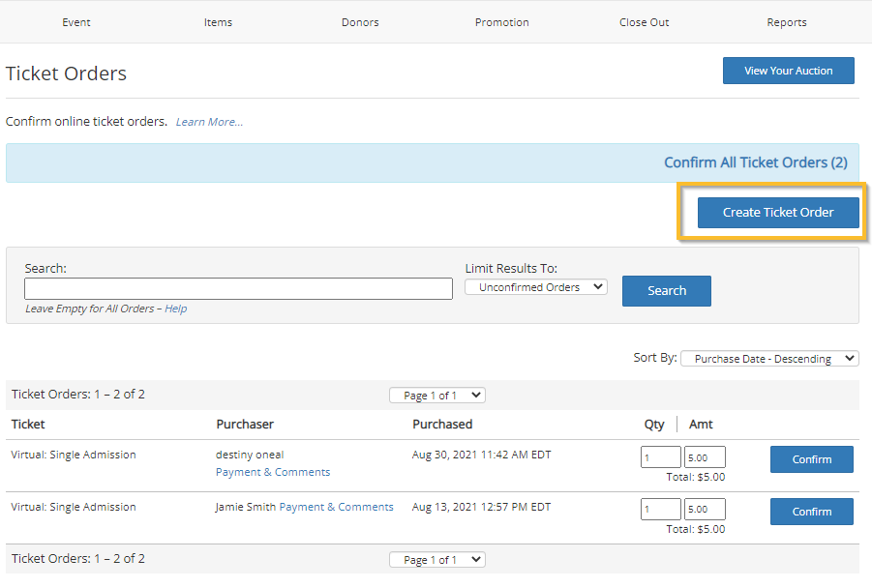Screen dimensions: 872x588
Task: Confirm destiny oneal's ticket order
Action: (x=811, y=458)
